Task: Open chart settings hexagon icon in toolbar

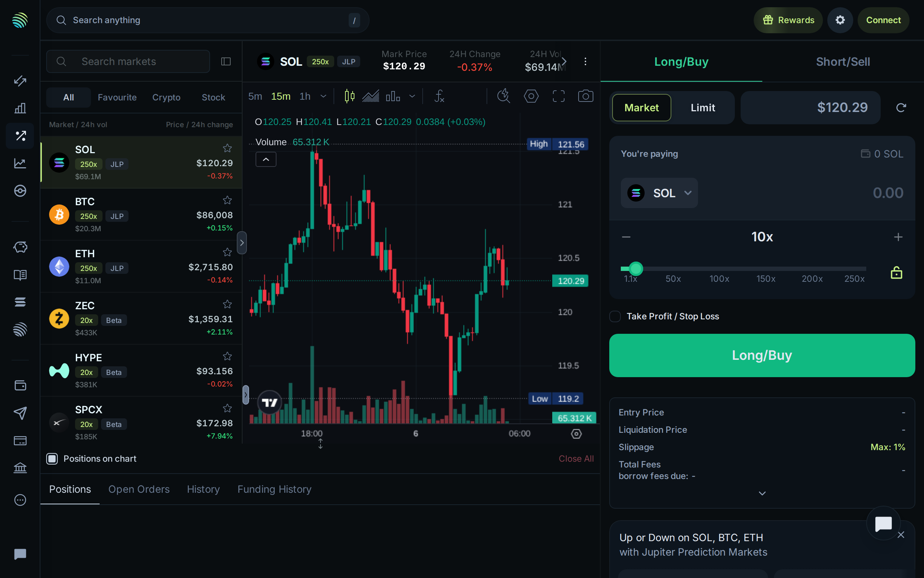Action: coord(531,96)
